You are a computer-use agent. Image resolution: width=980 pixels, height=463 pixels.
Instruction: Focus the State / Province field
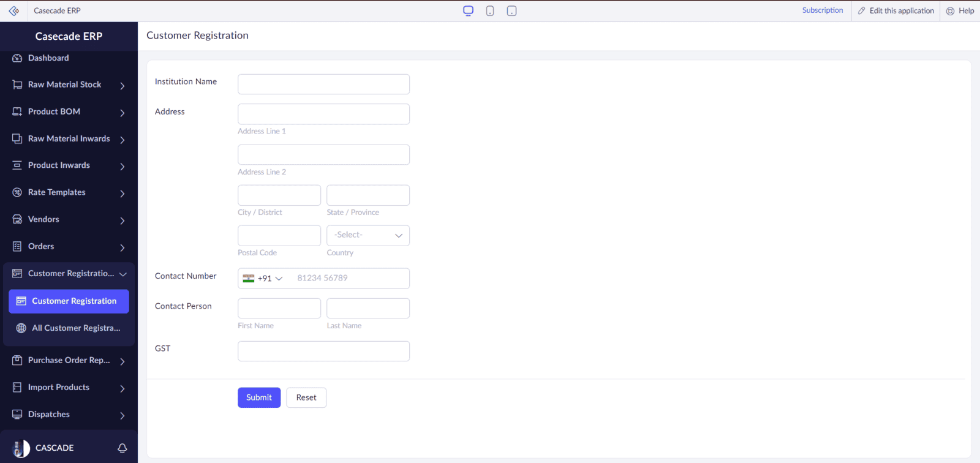368,195
